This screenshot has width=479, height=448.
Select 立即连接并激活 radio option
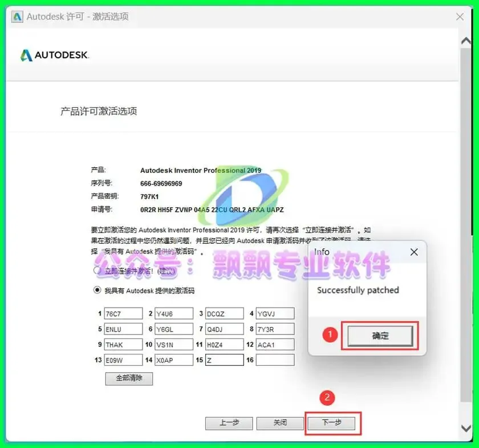pos(97,271)
